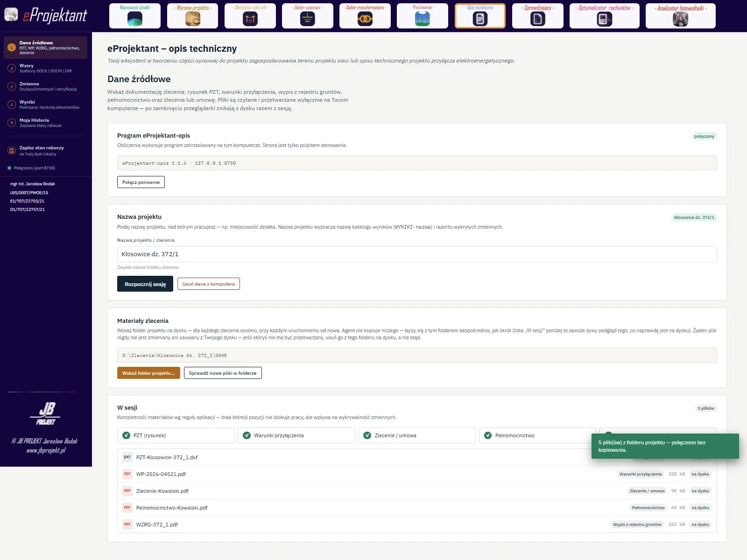Click the Połącz ponownie button
747x560 pixels.
click(141, 182)
